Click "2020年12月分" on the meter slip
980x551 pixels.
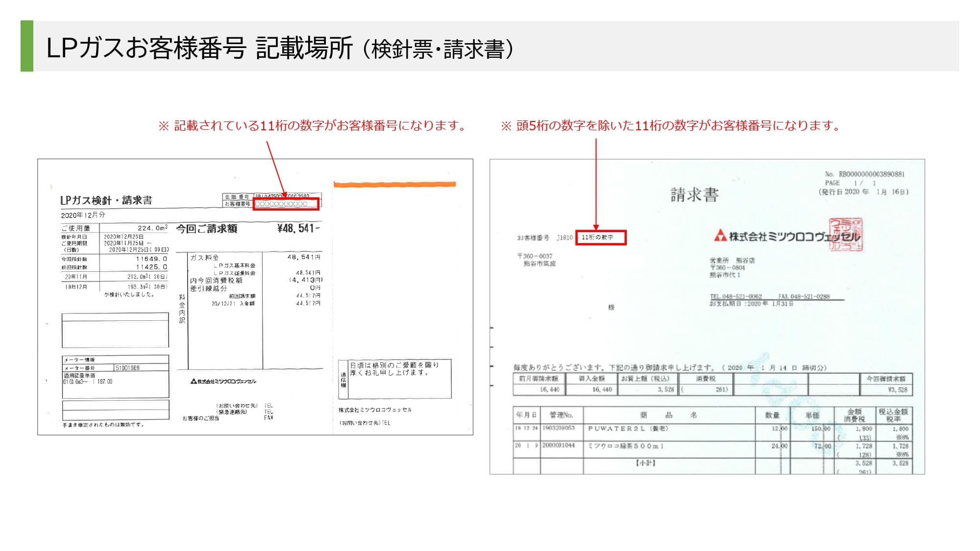[x=83, y=215]
